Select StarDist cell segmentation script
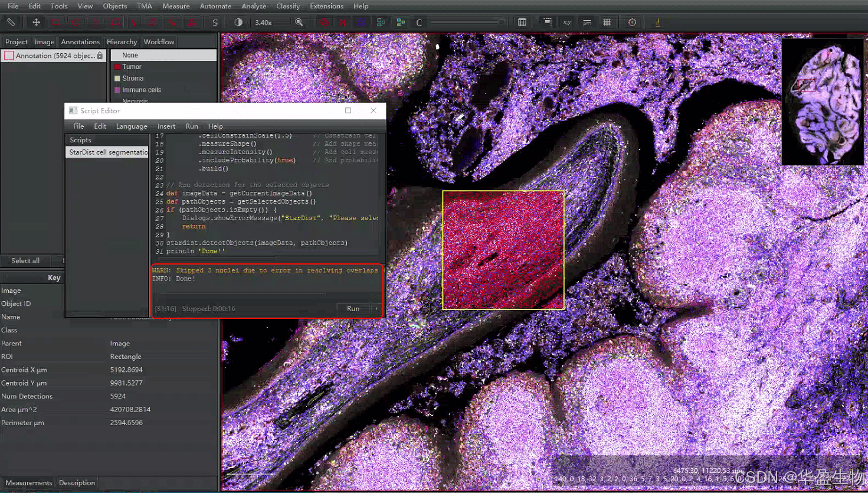Screen dimensions: 868x493 click(107, 152)
